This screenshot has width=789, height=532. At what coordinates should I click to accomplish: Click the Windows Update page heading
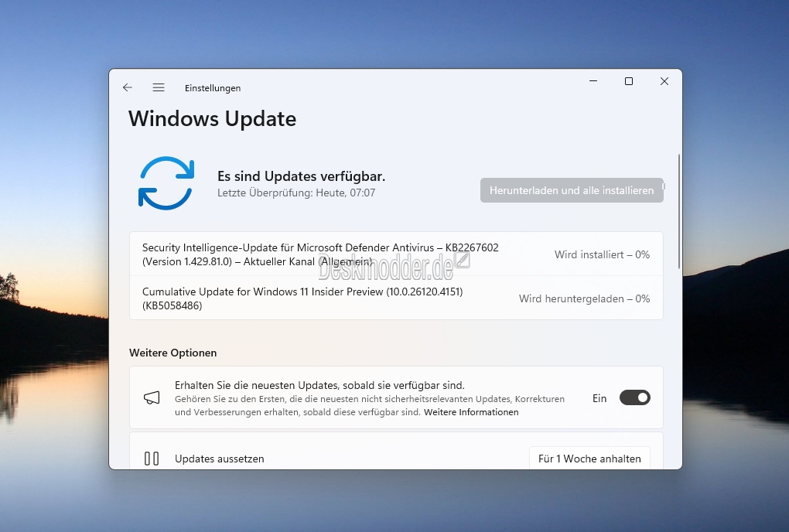coord(213,119)
